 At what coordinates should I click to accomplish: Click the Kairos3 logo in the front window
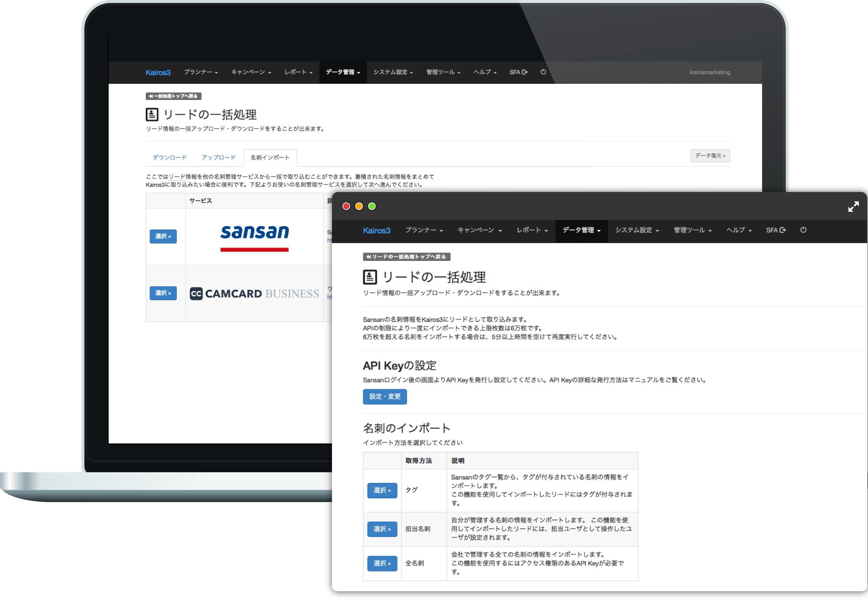click(376, 230)
